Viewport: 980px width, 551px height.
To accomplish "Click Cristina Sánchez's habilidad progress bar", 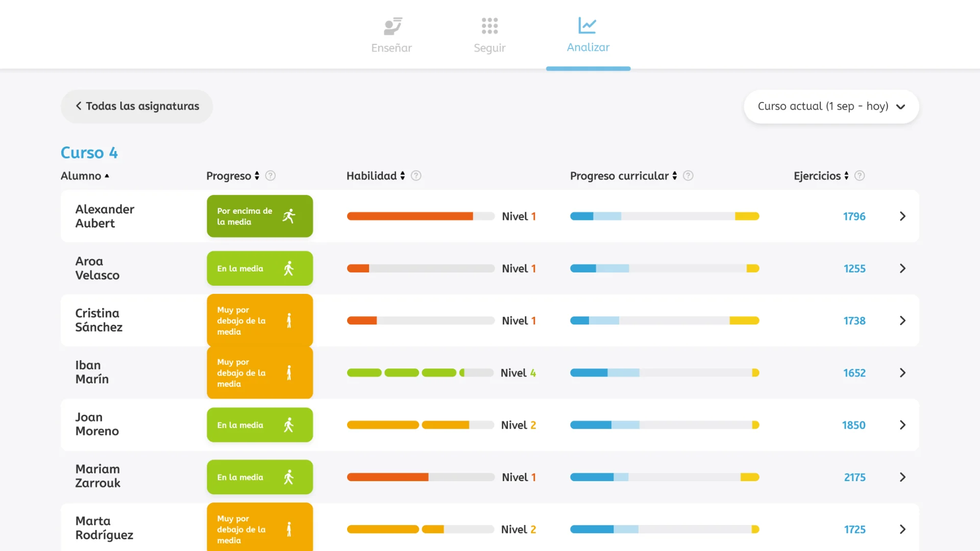I will point(420,320).
